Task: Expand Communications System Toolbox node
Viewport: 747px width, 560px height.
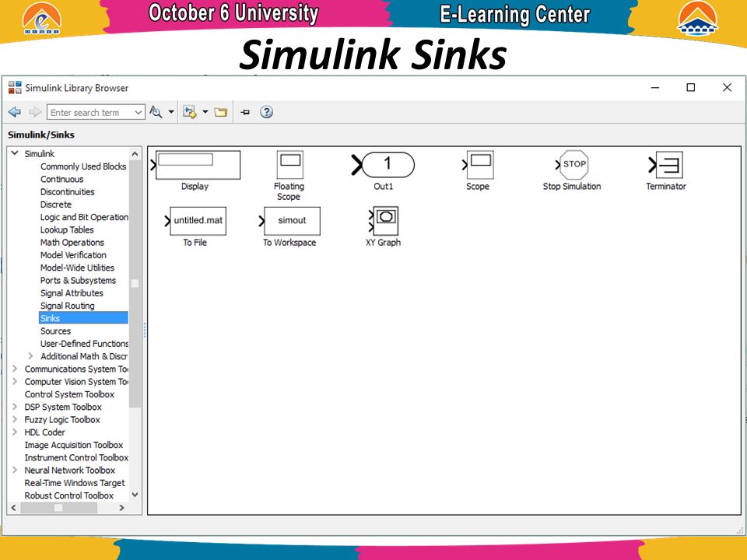Action: click(15, 369)
